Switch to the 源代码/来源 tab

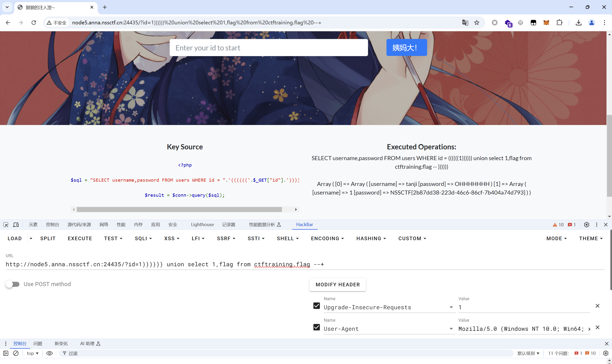point(79,224)
